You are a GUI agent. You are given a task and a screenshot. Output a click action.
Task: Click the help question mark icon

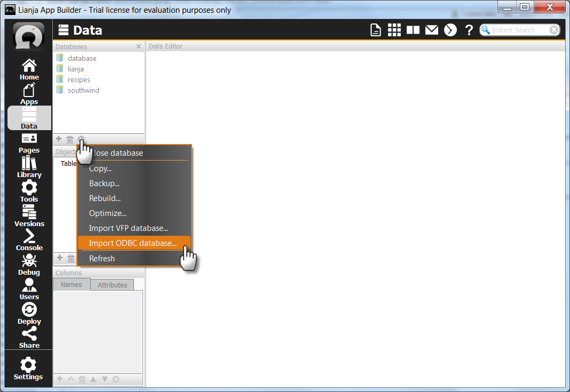[469, 30]
